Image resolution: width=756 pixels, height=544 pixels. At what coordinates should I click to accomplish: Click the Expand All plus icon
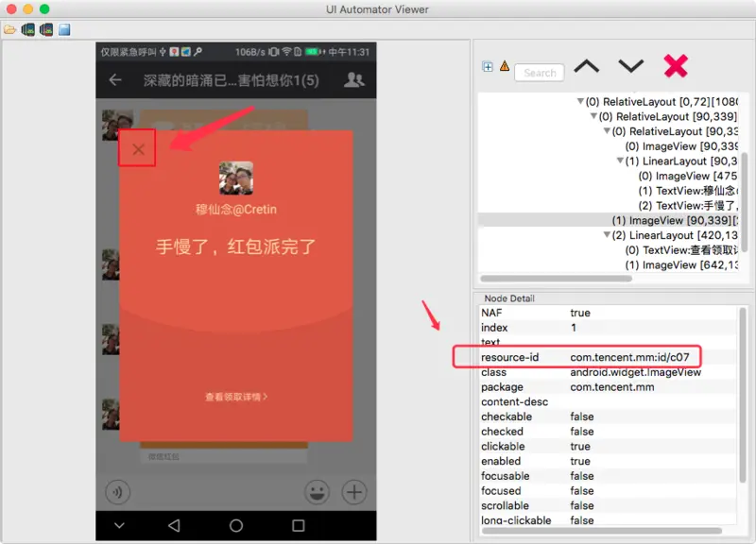coord(488,66)
